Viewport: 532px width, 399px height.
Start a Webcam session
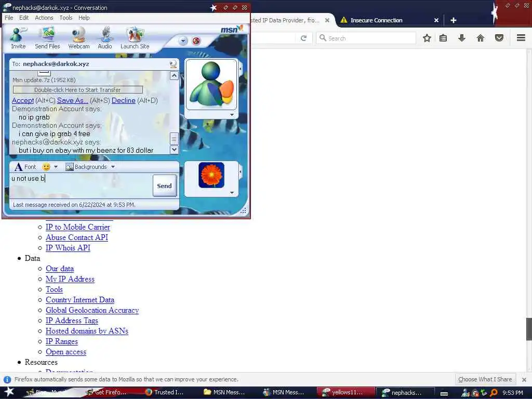point(79,38)
